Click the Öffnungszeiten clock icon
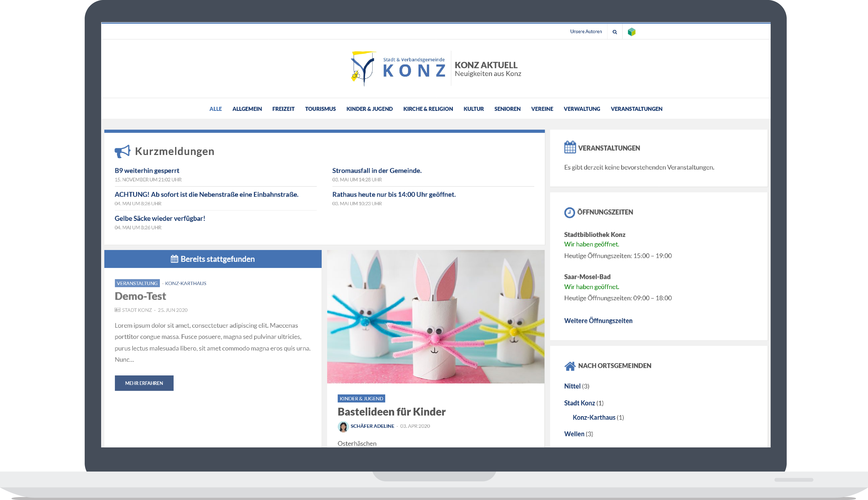This screenshot has height=500, width=868. click(569, 213)
